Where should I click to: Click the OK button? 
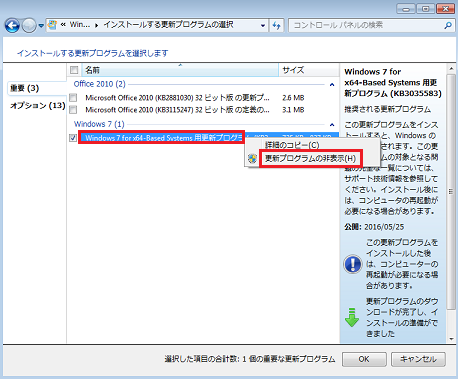(x=364, y=359)
